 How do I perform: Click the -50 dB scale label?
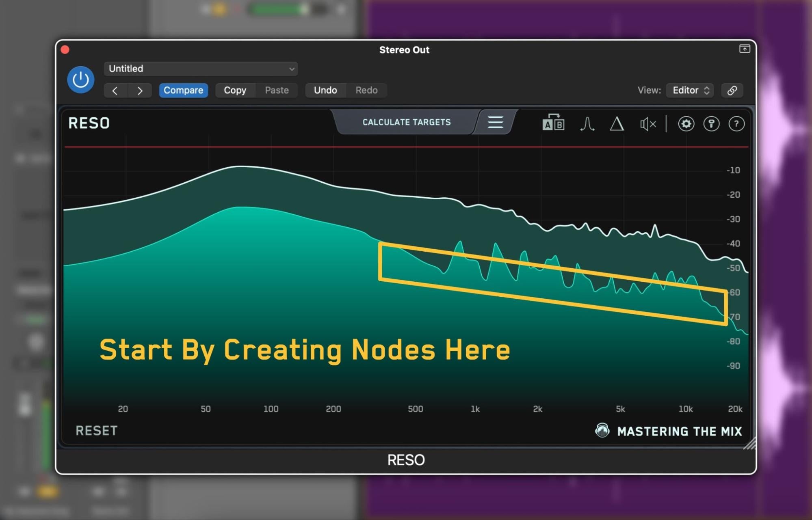coord(733,268)
